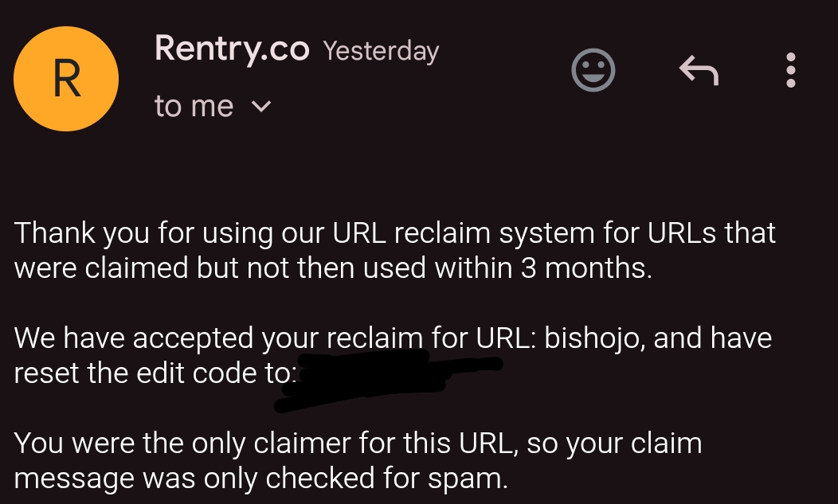The image size is (838, 504).
Task: Open the three-dot more options menu
Action: (x=791, y=70)
